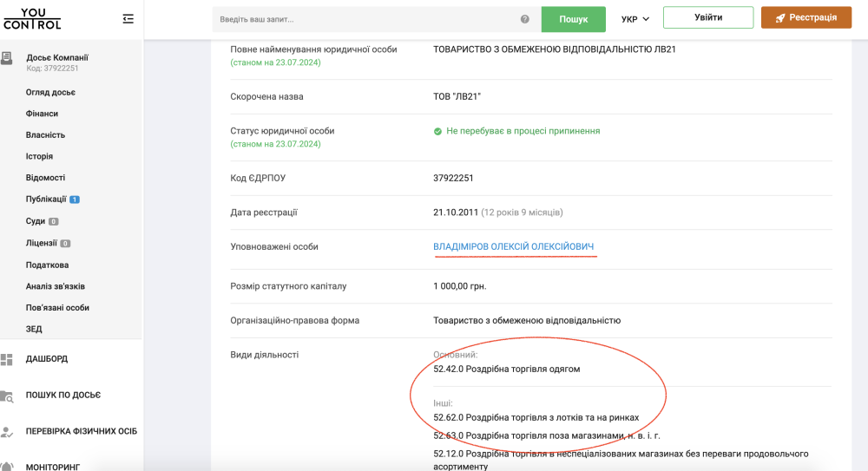This screenshot has width=868, height=471.
Task: Select Аналіз зв'язків menu item
Action: coord(55,286)
